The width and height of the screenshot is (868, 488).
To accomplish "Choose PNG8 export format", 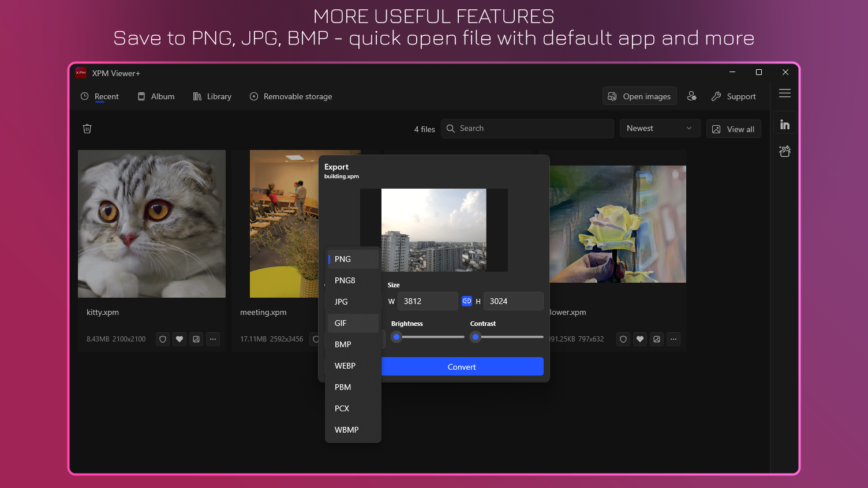I will tap(353, 280).
